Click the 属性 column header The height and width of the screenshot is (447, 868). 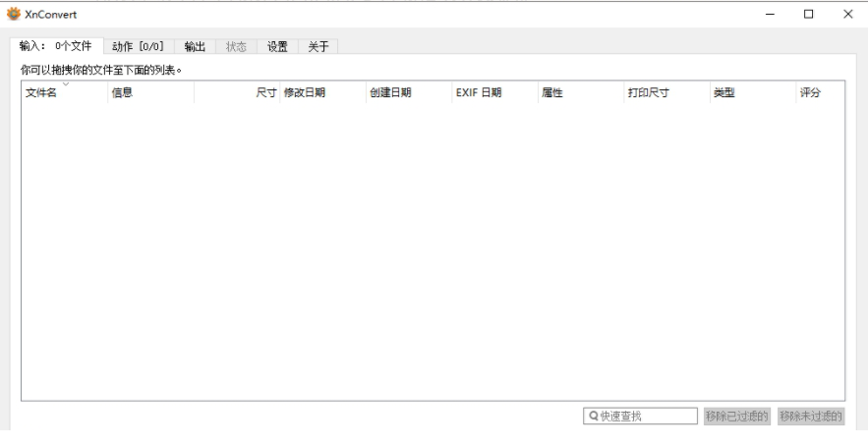[581, 92]
